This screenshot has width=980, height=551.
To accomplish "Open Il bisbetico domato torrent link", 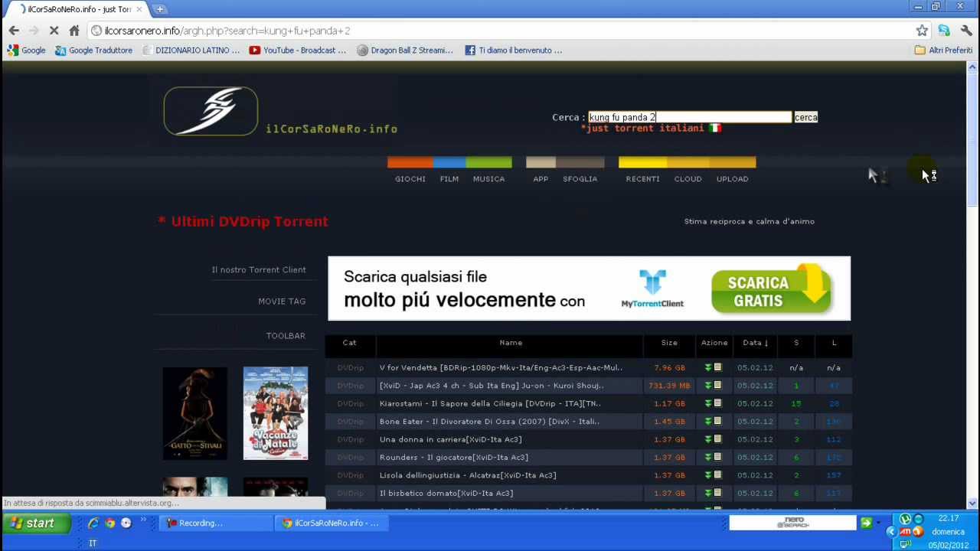I will 446,494.
